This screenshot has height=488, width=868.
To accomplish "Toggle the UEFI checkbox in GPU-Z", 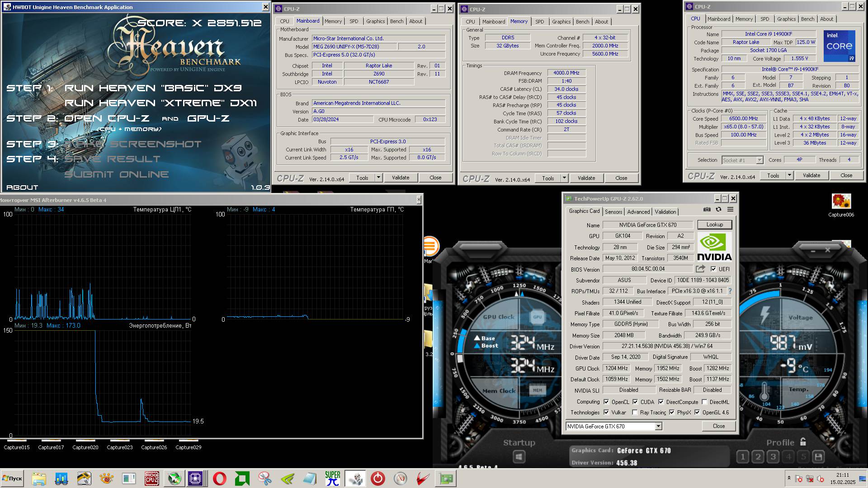I will pos(713,269).
